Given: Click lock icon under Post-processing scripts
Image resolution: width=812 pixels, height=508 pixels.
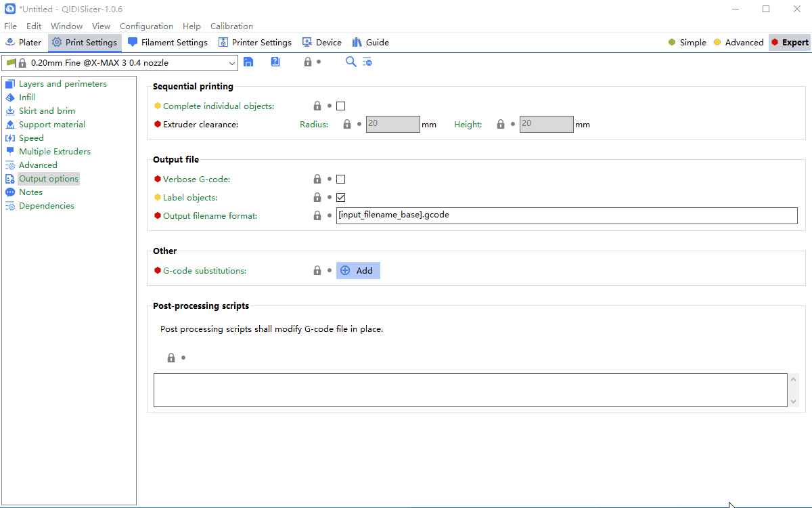Looking at the screenshot, I should tap(171, 358).
